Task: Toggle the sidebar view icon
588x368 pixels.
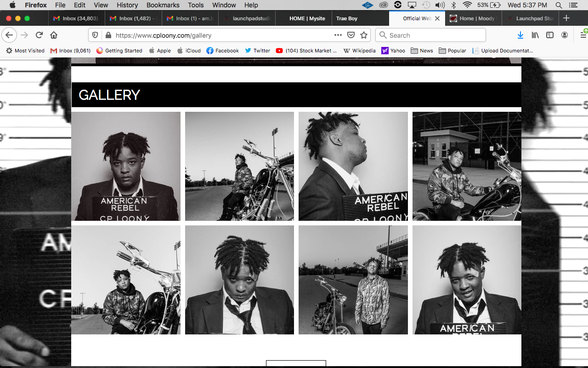Action: [550, 35]
